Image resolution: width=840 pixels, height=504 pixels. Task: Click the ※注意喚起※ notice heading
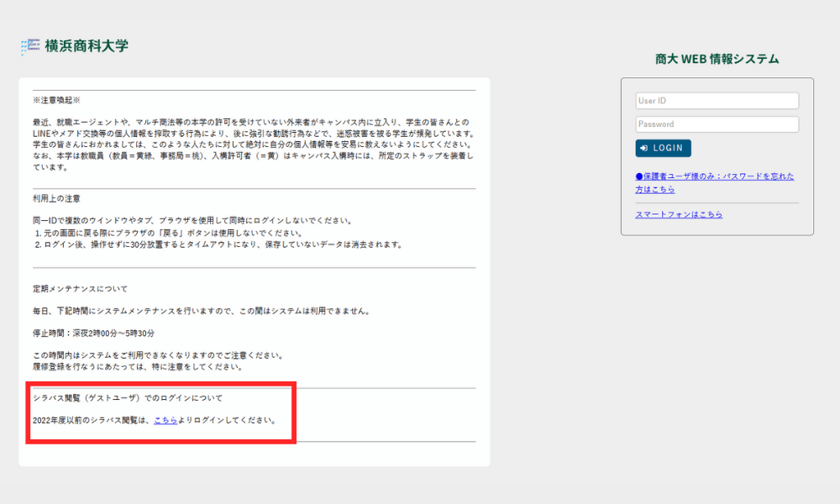57,101
